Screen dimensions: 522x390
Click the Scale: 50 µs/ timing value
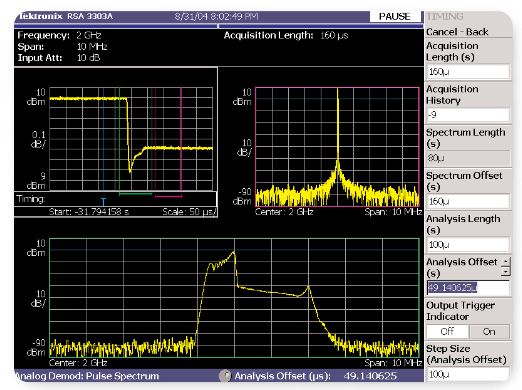pos(189,212)
